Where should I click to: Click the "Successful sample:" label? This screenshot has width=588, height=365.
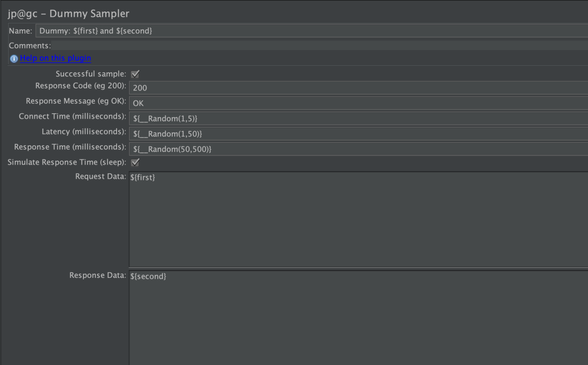tap(91, 74)
